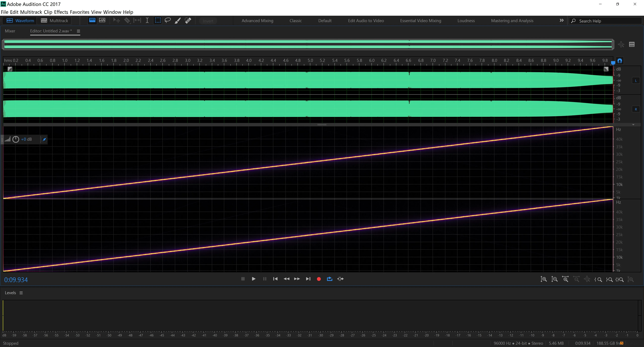Switch to Edit Audio to Video workspace
The width and height of the screenshot is (644, 347).
point(366,21)
